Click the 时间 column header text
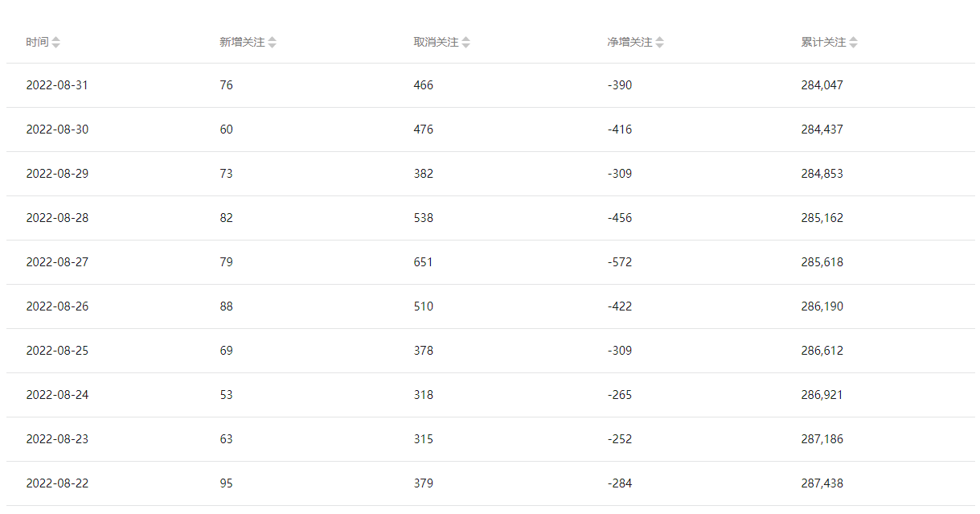The height and width of the screenshot is (514, 980). 37,43
